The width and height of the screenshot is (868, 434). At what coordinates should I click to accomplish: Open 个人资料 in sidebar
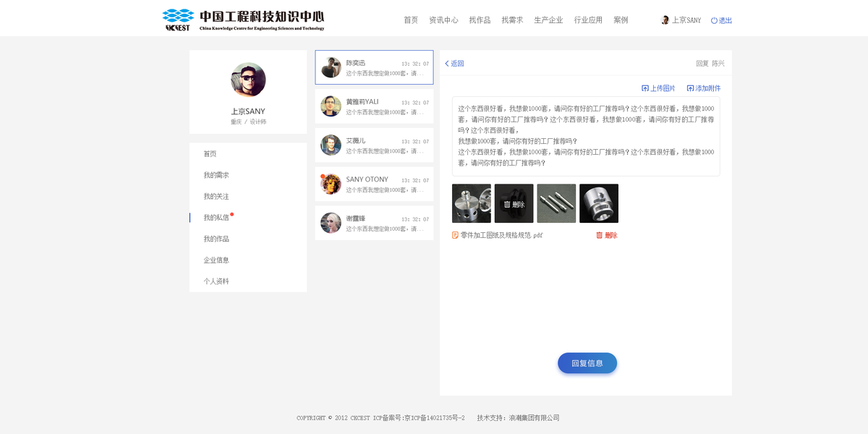pos(216,281)
